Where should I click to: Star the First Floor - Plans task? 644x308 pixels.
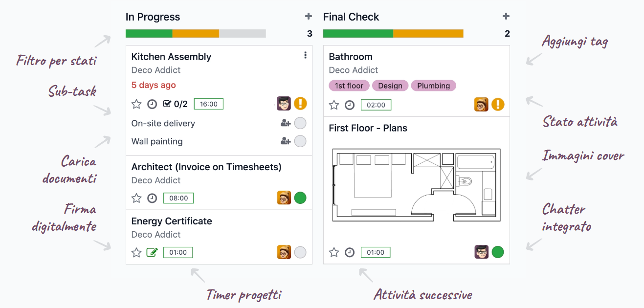pos(334,252)
